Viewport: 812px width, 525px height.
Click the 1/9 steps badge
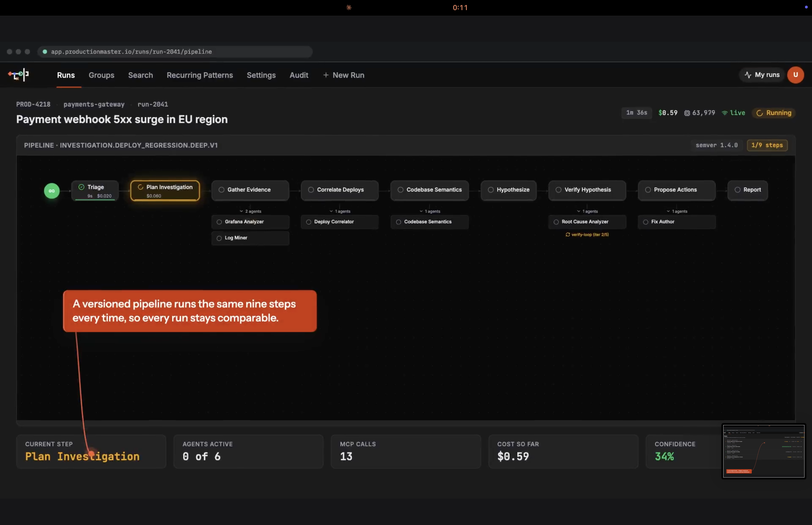coord(767,145)
